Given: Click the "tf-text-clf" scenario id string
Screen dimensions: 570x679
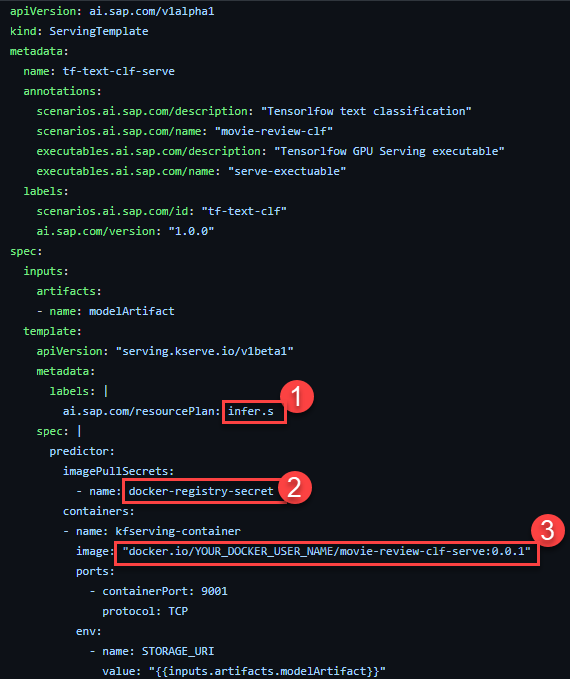Looking at the screenshot, I should [244, 211].
